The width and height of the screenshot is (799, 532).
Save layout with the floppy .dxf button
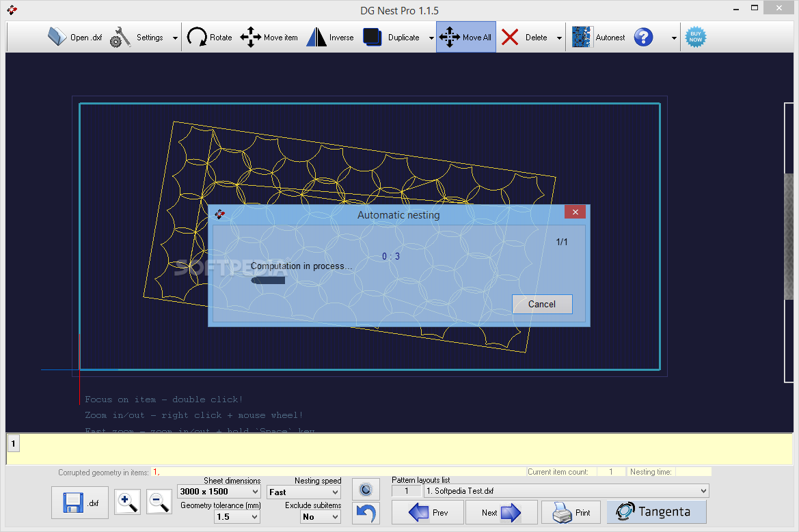(80, 503)
